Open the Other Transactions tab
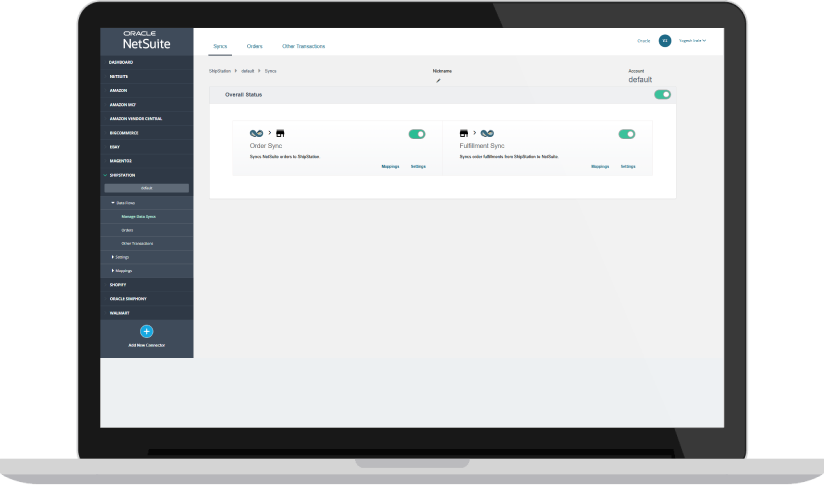The image size is (824, 485). tap(303, 46)
